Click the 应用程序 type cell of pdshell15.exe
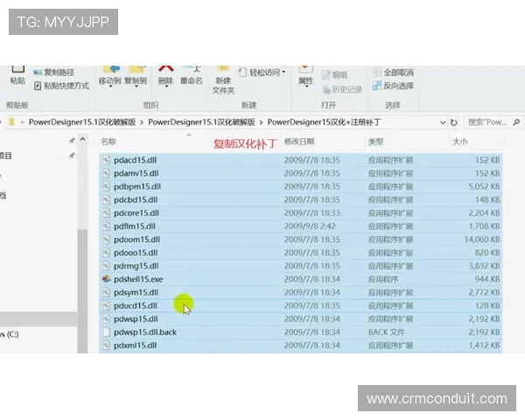 point(383,279)
